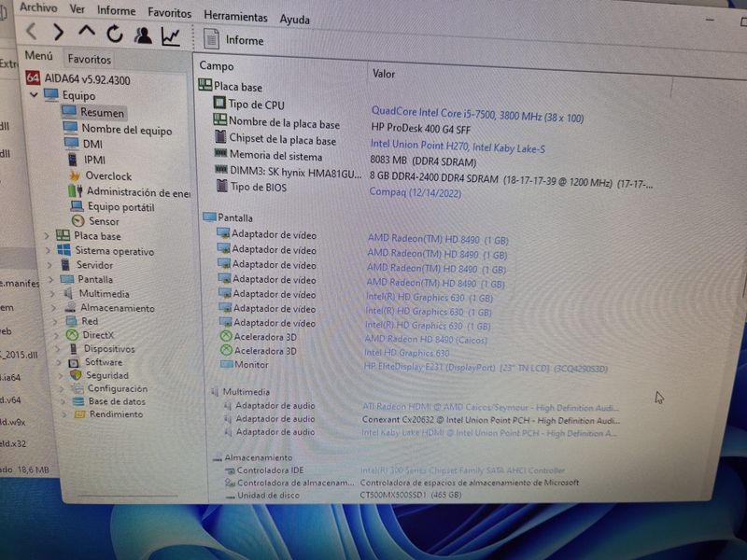Click the Rendimiento tree icon
This screenshot has width=747, height=560.
pyautogui.click(x=79, y=414)
